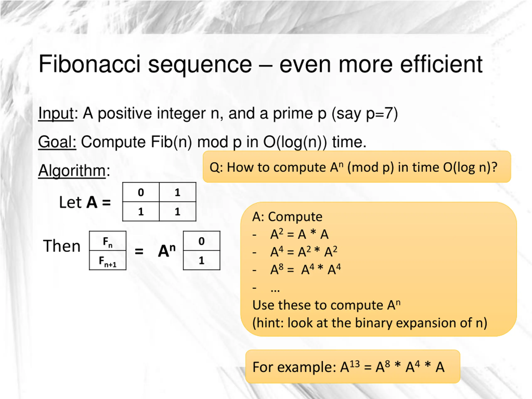Click the 'hint: look at the binary expansion' line
The image size is (532, 399).
point(370,323)
